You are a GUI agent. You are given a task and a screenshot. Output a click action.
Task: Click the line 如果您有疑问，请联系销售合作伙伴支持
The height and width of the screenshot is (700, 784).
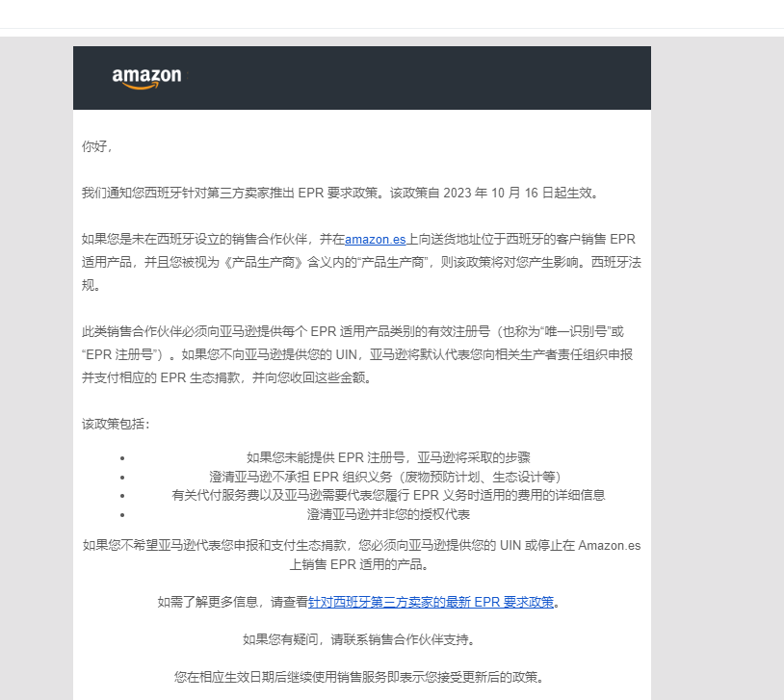pos(359,639)
